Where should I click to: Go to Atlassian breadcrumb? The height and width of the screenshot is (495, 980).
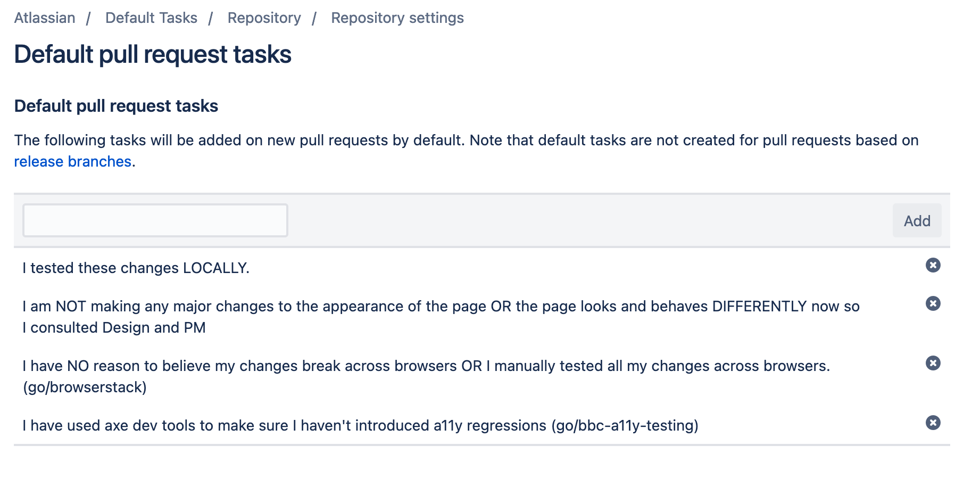point(45,18)
